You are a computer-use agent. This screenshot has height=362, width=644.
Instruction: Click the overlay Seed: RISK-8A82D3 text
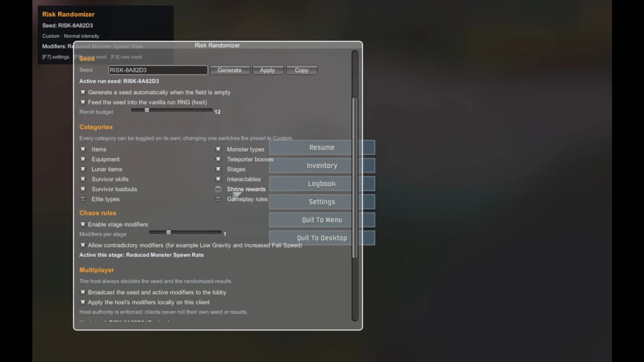(67, 25)
